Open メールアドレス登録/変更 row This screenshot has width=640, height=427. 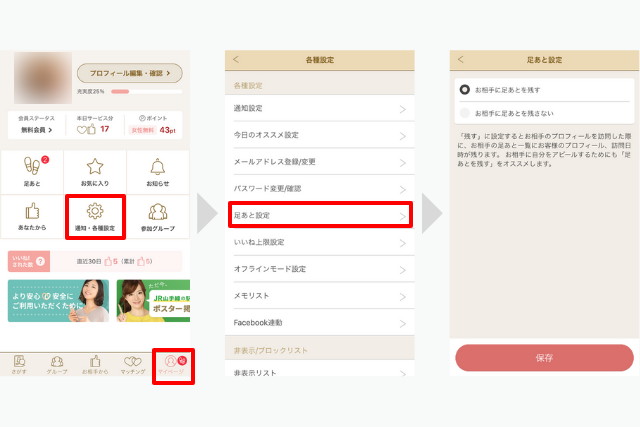[x=320, y=162]
